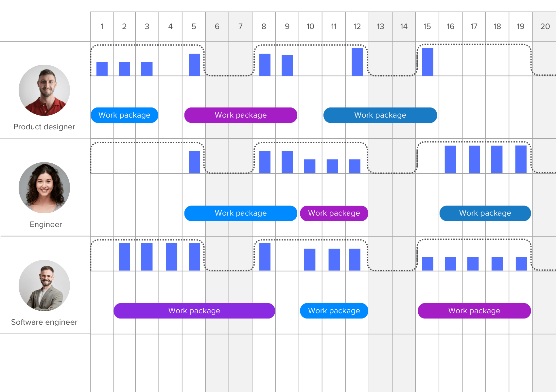This screenshot has height=392, width=556.
Task: Click Software engineer's workload bar on day 4
Action: pos(172,257)
